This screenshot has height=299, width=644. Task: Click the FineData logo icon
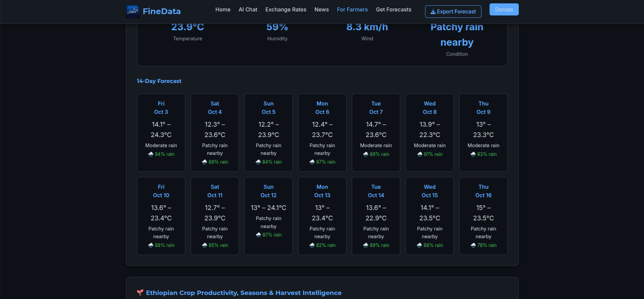tap(133, 11)
